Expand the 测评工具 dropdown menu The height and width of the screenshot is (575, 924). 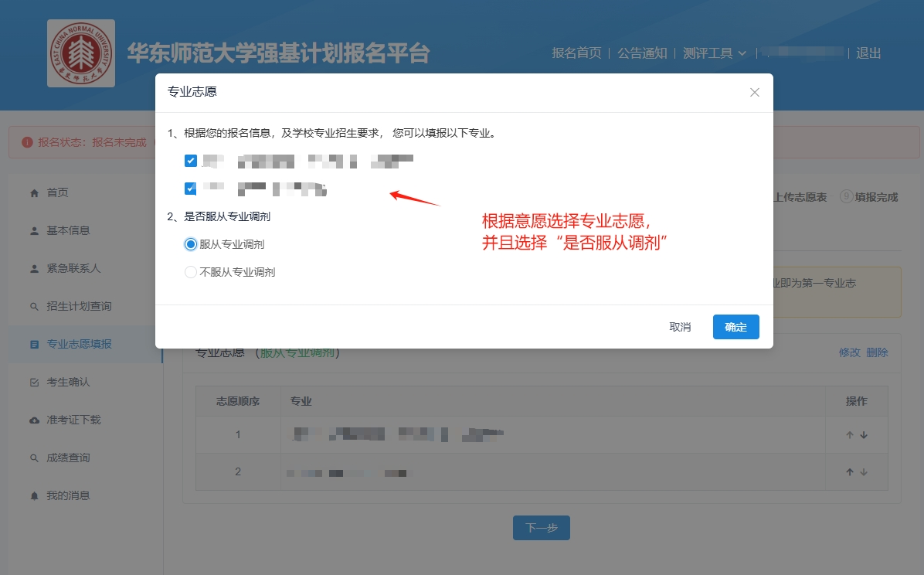715,53
